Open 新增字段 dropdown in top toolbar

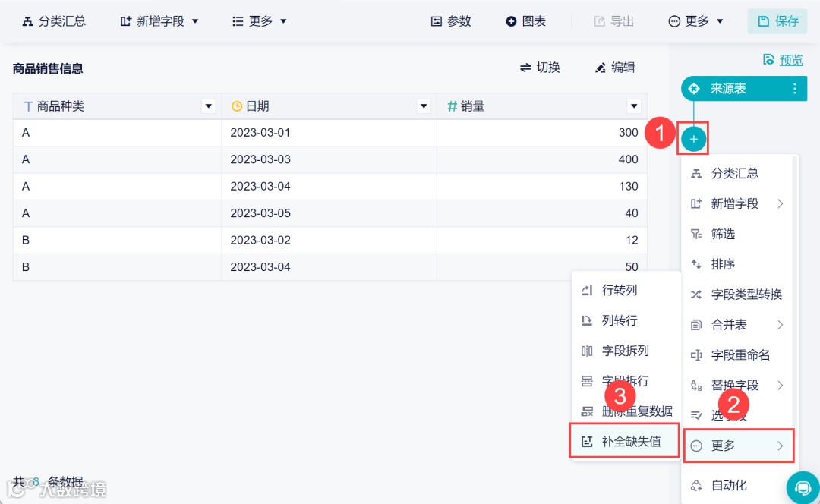click(x=159, y=21)
